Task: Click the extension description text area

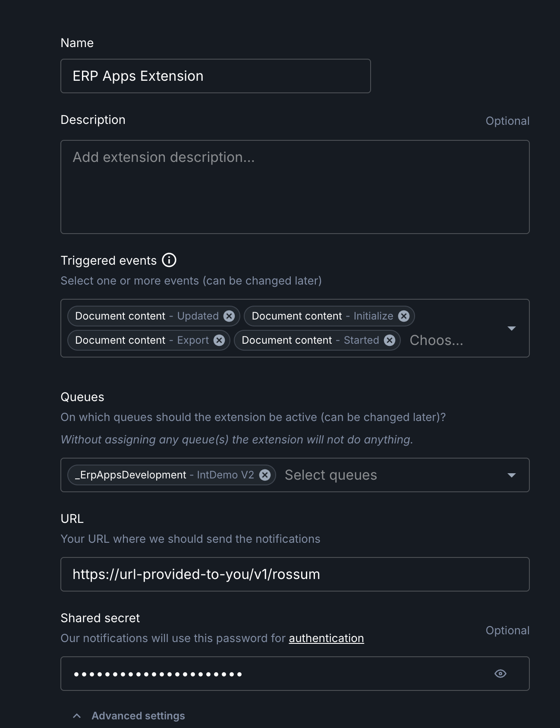Action: click(295, 186)
